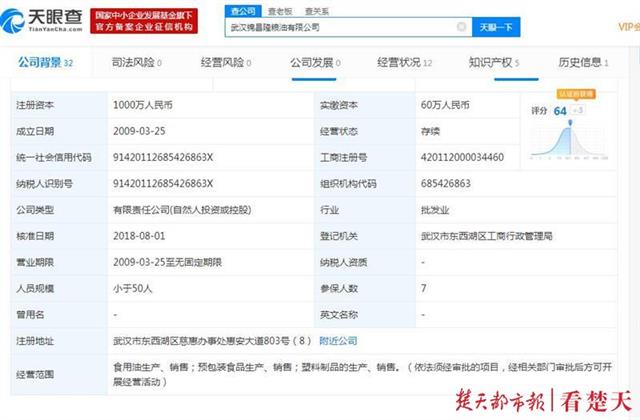Select registration authority 武汉市东西湖区工商行政管理局

coord(487,236)
